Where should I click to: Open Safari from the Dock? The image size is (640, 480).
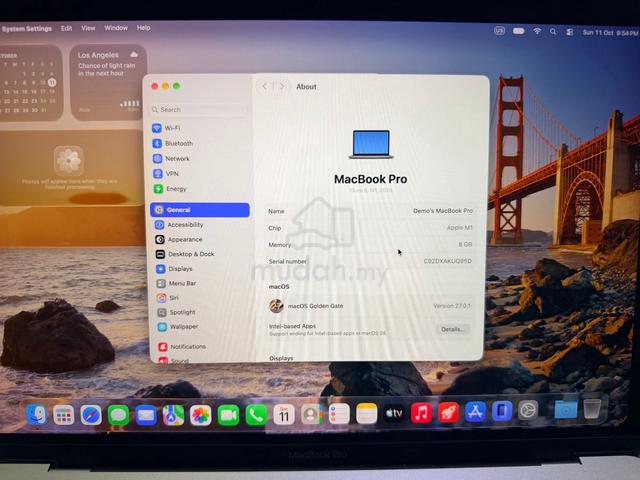click(91, 415)
